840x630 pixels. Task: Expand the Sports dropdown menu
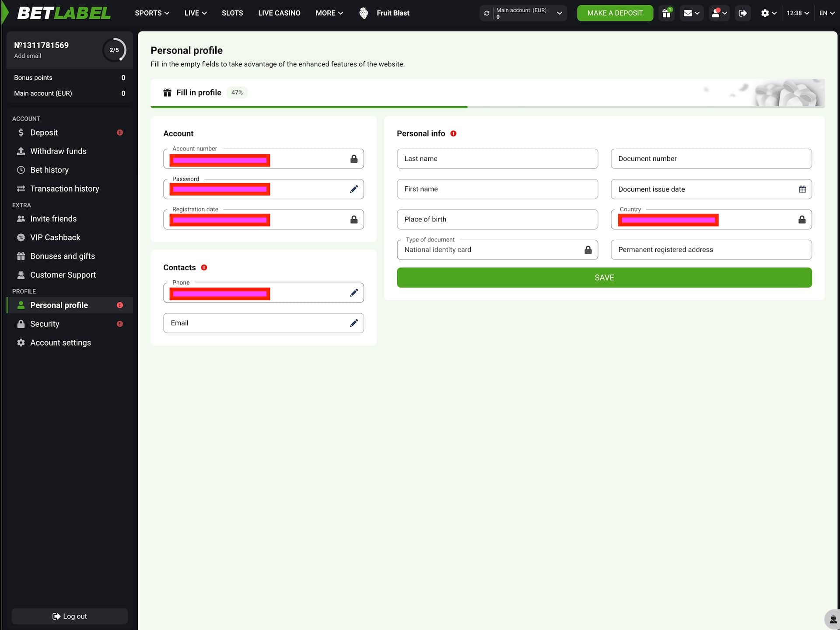pyautogui.click(x=152, y=13)
